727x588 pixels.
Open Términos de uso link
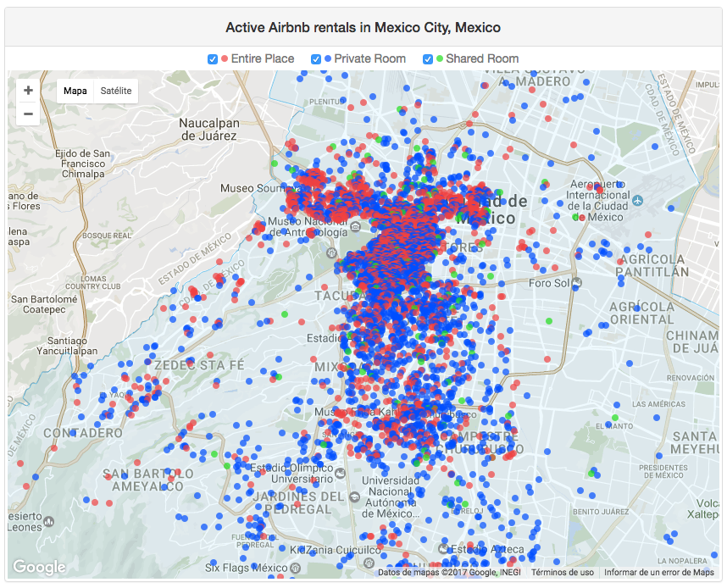[563, 572]
